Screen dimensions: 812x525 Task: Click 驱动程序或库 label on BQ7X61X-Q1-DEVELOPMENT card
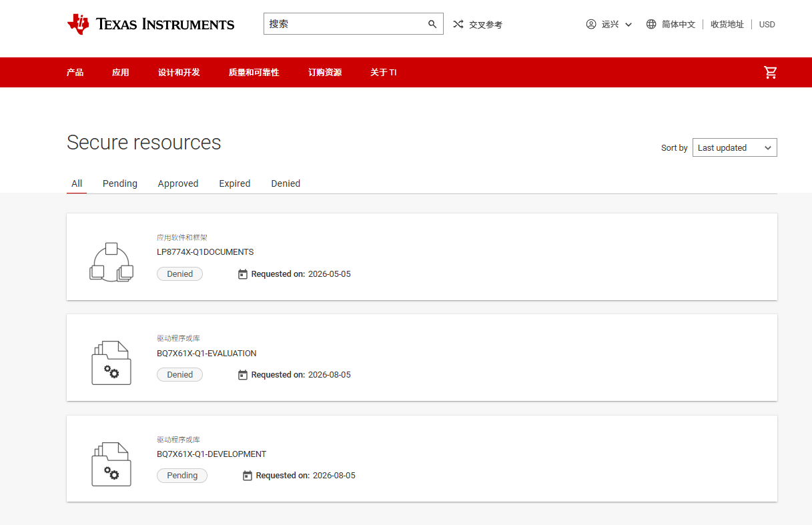(x=178, y=440)
